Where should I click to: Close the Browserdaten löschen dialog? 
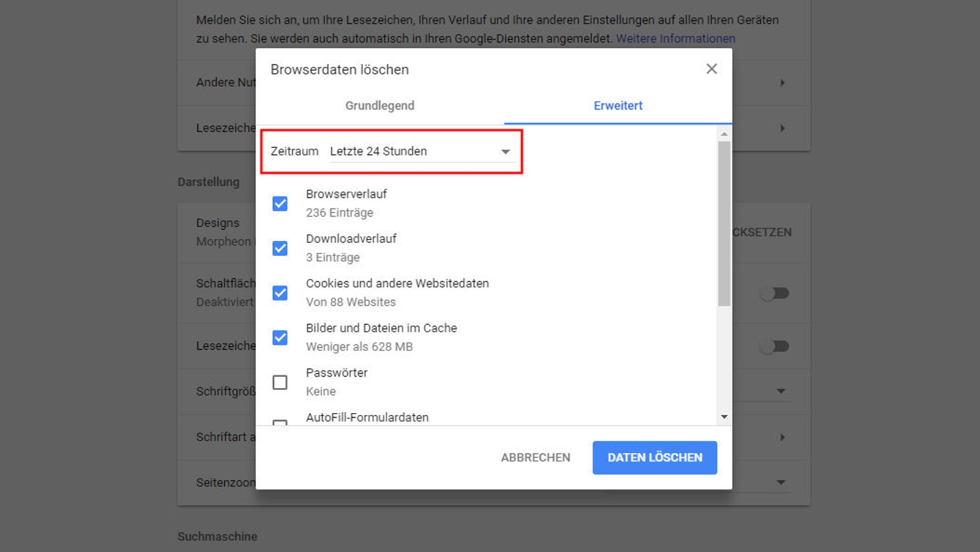click(711, 69)
